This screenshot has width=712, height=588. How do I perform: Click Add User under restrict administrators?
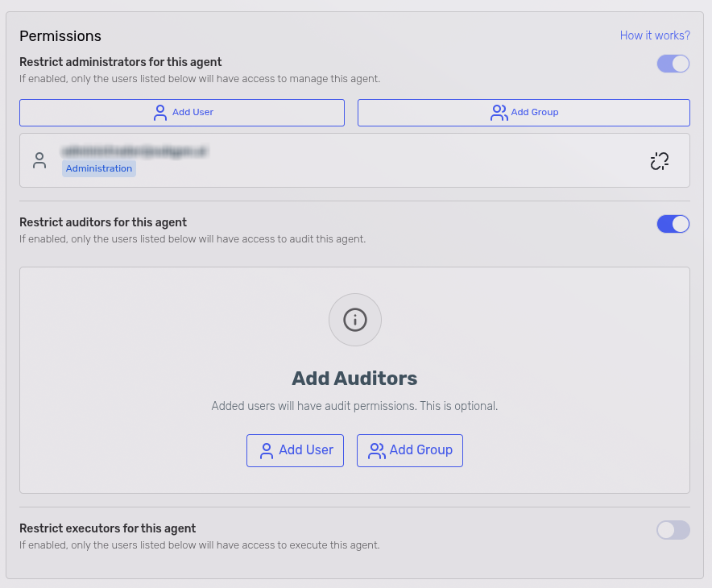[182, 112]
